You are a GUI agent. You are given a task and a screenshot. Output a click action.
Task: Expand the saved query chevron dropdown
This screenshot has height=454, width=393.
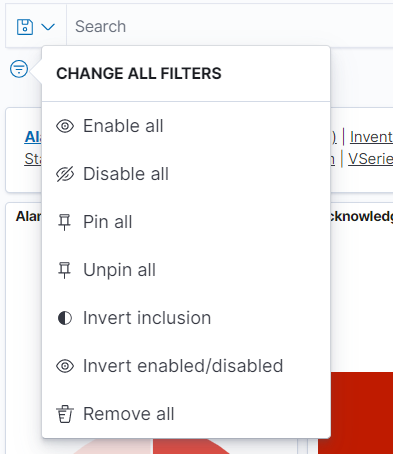[48, 27]
